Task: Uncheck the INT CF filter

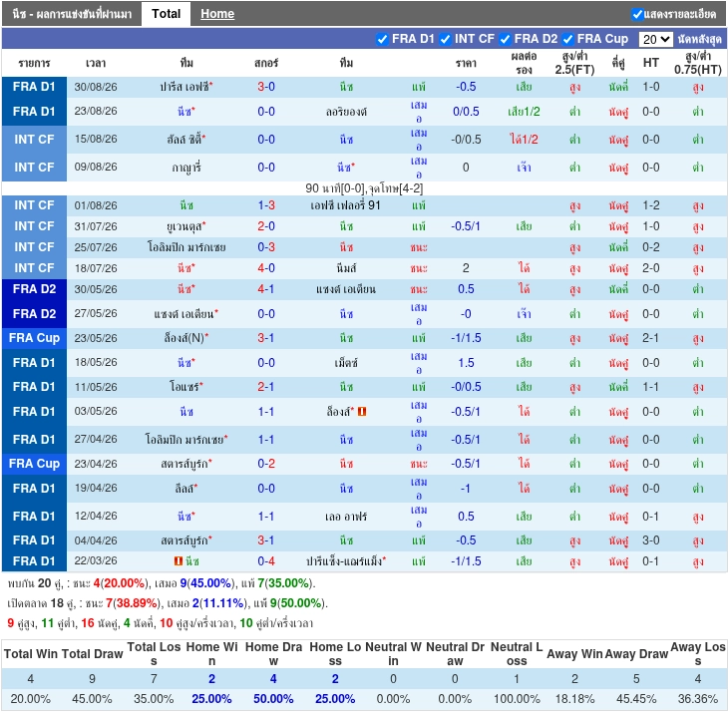Action: tap(445, 39)
